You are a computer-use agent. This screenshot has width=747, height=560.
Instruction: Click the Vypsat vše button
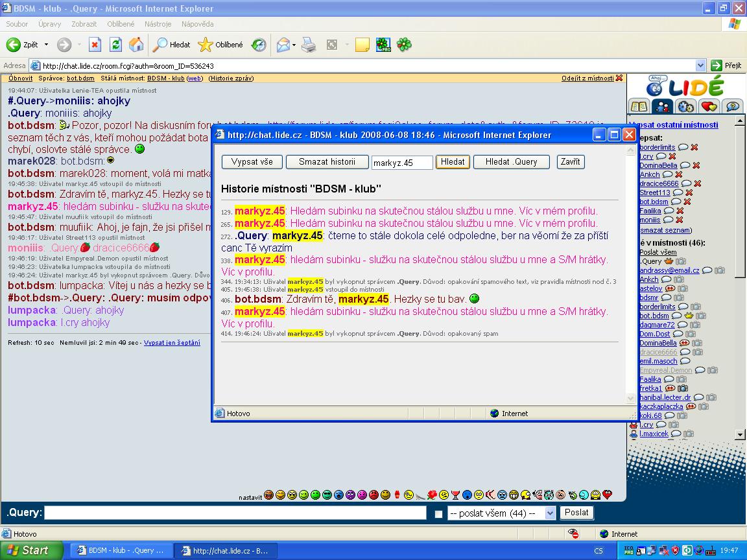[252, 162]
